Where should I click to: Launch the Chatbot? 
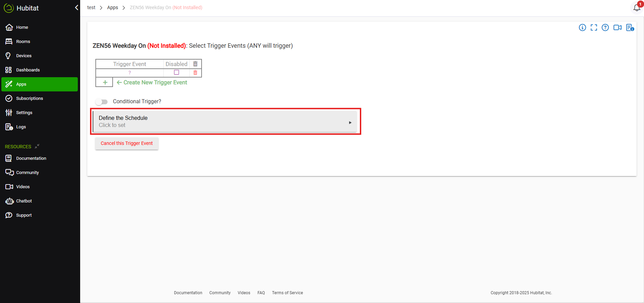click(x=40, y=201)
